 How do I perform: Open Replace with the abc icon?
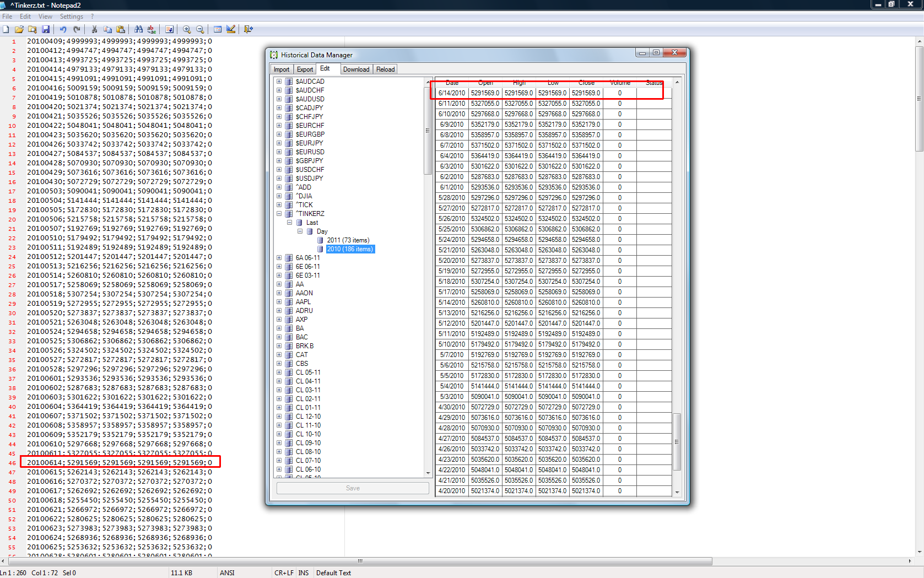point(152,29)
